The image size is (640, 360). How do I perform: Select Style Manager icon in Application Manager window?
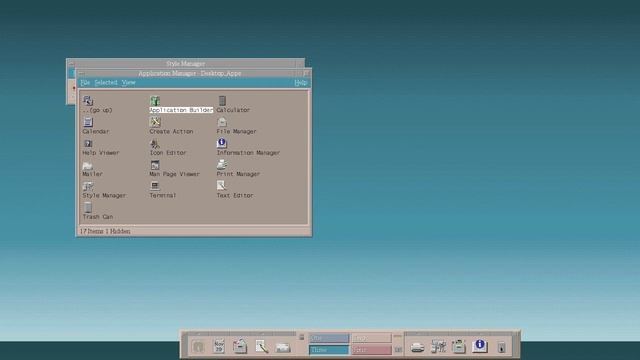[88, 186]
